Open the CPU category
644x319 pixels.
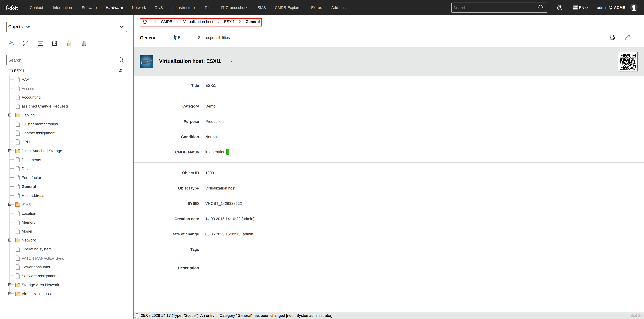coord(26,142)
